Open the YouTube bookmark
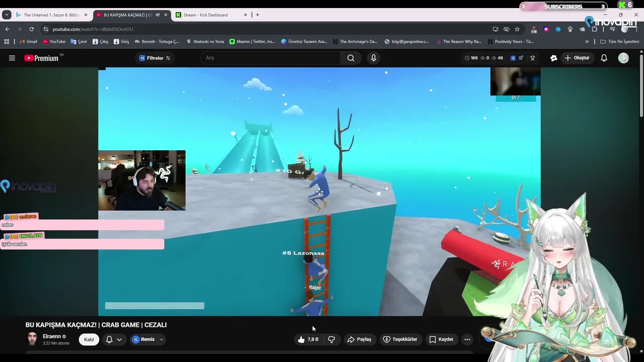This screenshot has height=362, width=644. [54, 42]
